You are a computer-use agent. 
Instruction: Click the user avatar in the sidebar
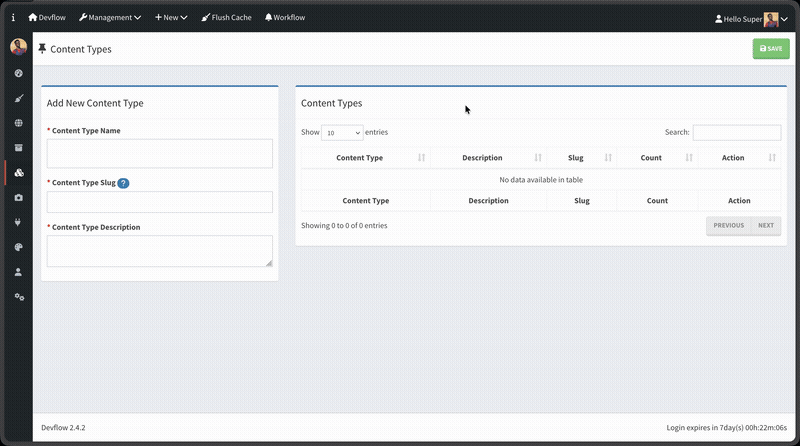(x=18, y=47)
